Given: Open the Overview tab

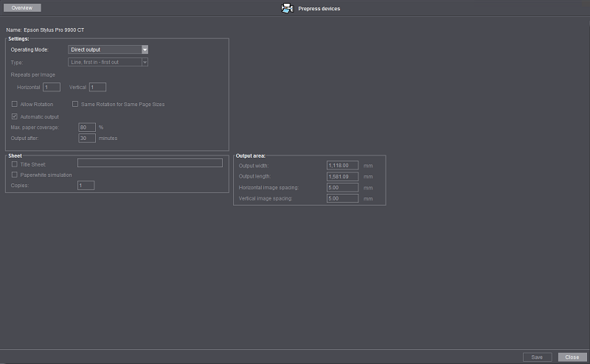Looking at the screenshot, I should tap(21, 7).
